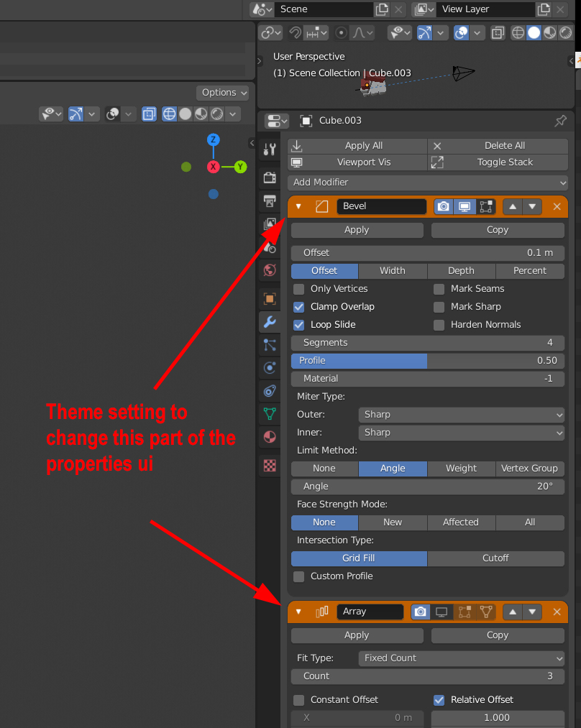This screenshot has width=581, height=728.
Task: Click the blue Z axis gizmo
Action: pos(213,139)
